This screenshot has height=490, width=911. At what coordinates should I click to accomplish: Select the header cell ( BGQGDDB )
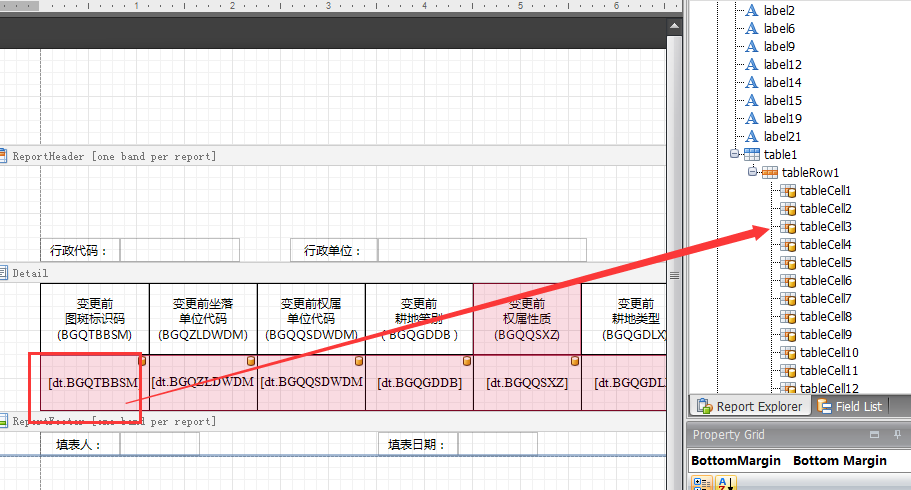(x=419, y=319)
